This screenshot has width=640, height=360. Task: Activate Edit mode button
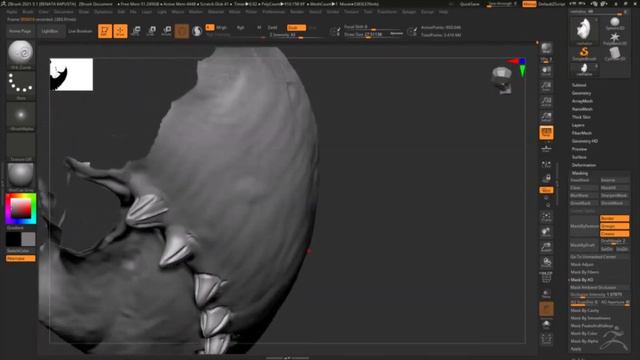(105, 31)
